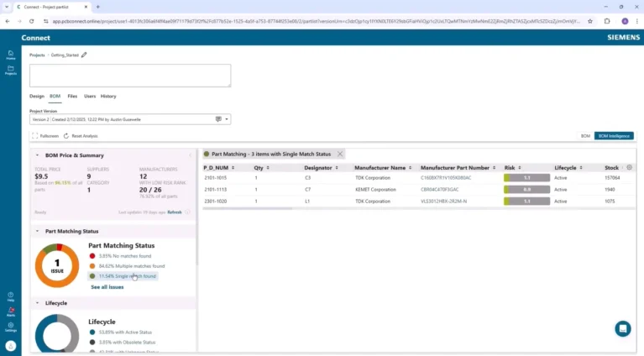Bookmark this page with star icon
644x356 pixels.
click(589, 21)
